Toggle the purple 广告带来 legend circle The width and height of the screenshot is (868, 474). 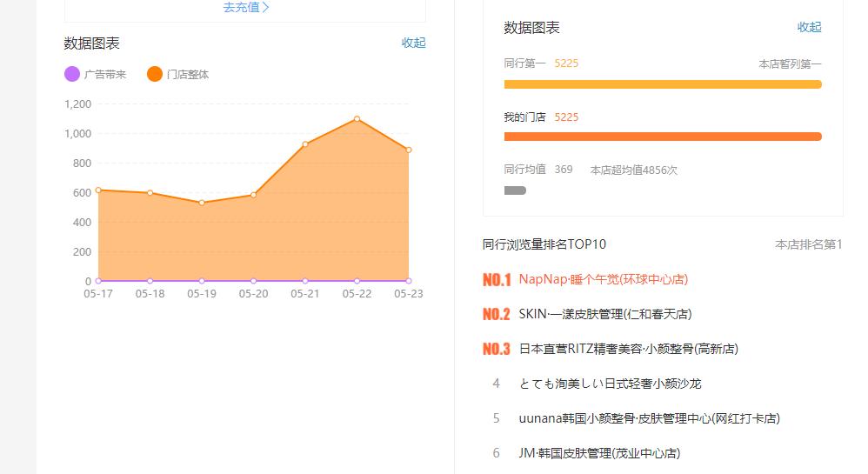[x=72, y=74]
